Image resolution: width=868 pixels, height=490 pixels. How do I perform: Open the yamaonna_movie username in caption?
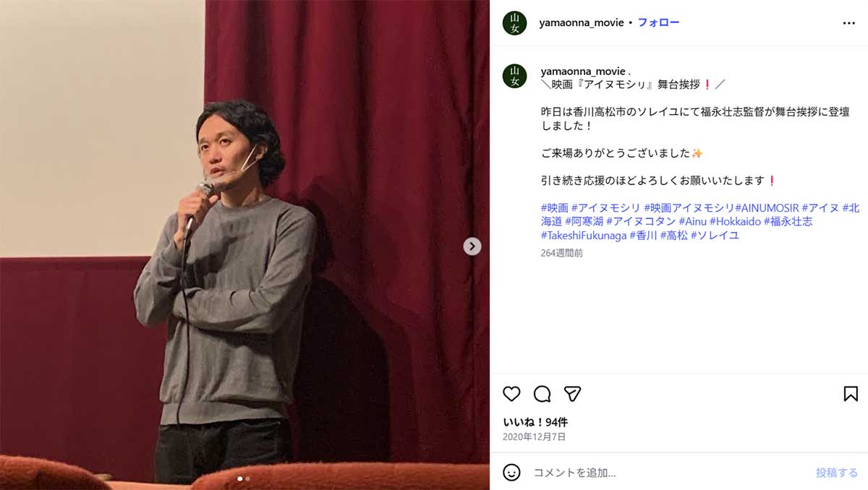[x=582, y=71]
